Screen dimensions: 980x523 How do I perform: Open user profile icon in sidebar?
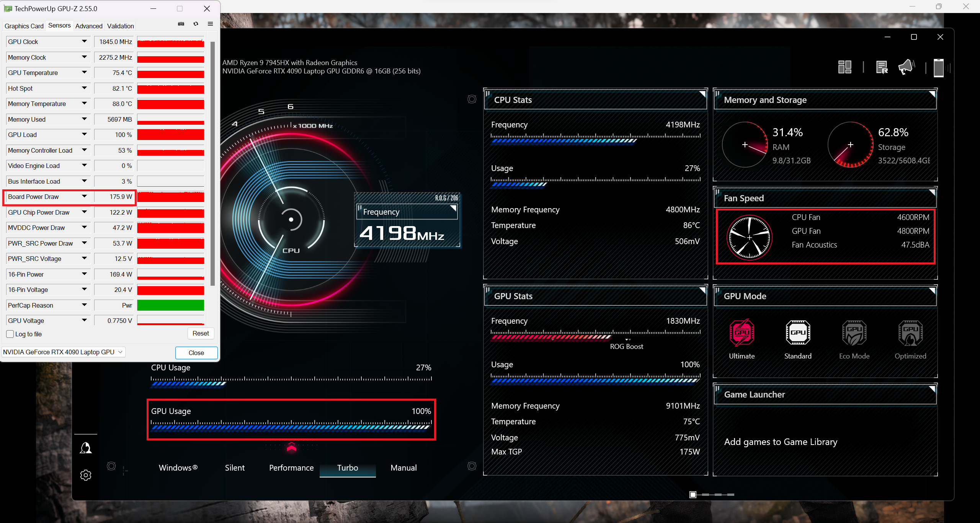[85, 448]
